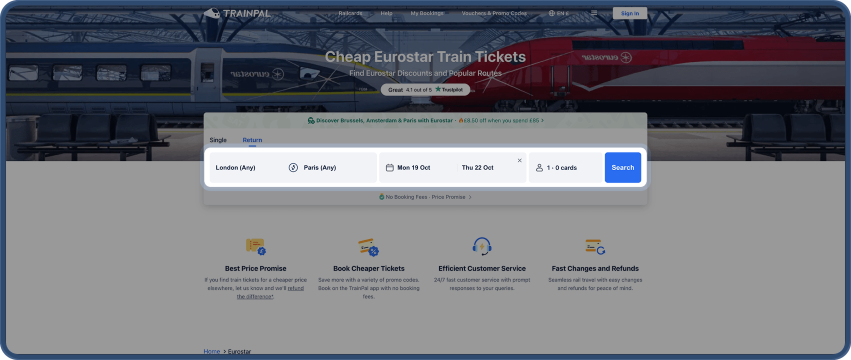Click the Sign in button
The image size is (851, 360).
[x=630, y=13]
